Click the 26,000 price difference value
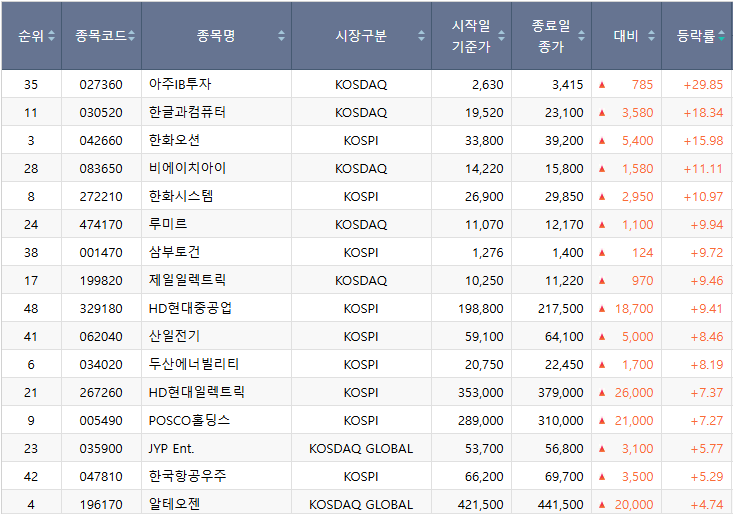Image resolution: width=733 pixels, height=514 pixels. pyautogui.click(x=634, y=393)
